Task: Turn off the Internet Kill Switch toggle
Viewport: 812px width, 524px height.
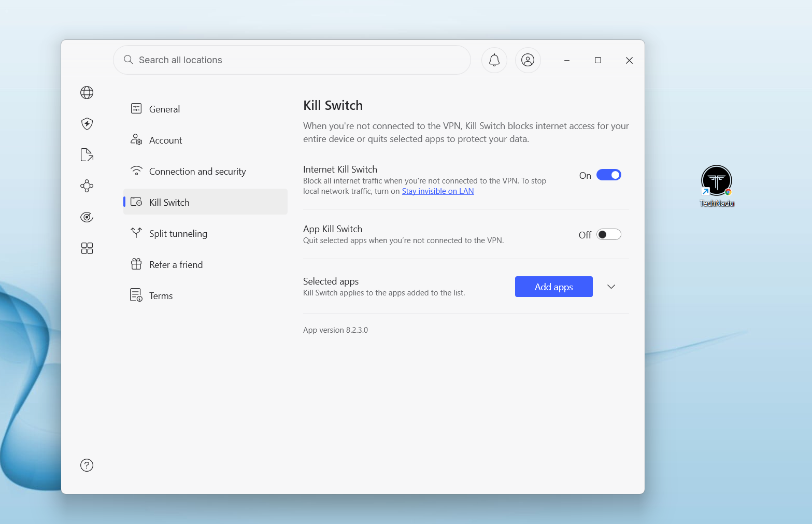Action: 608,175
